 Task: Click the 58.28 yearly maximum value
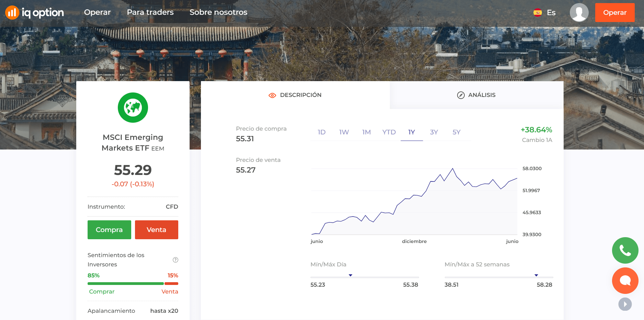(544, 285)
